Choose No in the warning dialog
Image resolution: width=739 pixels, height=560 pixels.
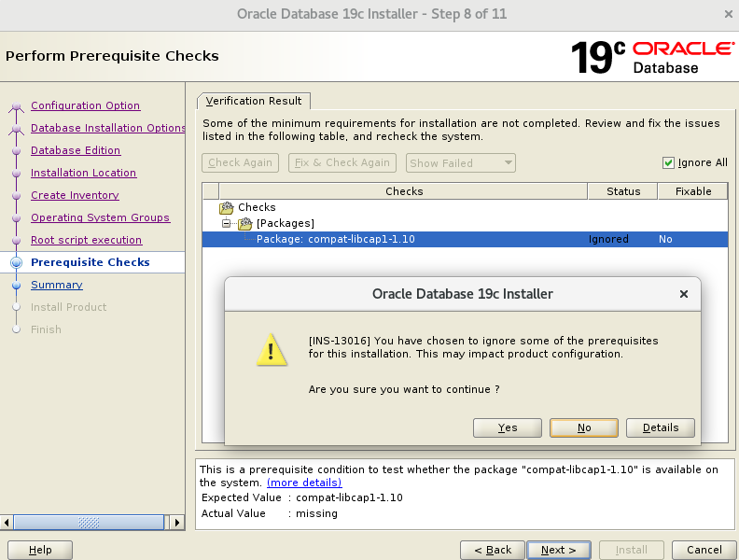tap(584, 427)
